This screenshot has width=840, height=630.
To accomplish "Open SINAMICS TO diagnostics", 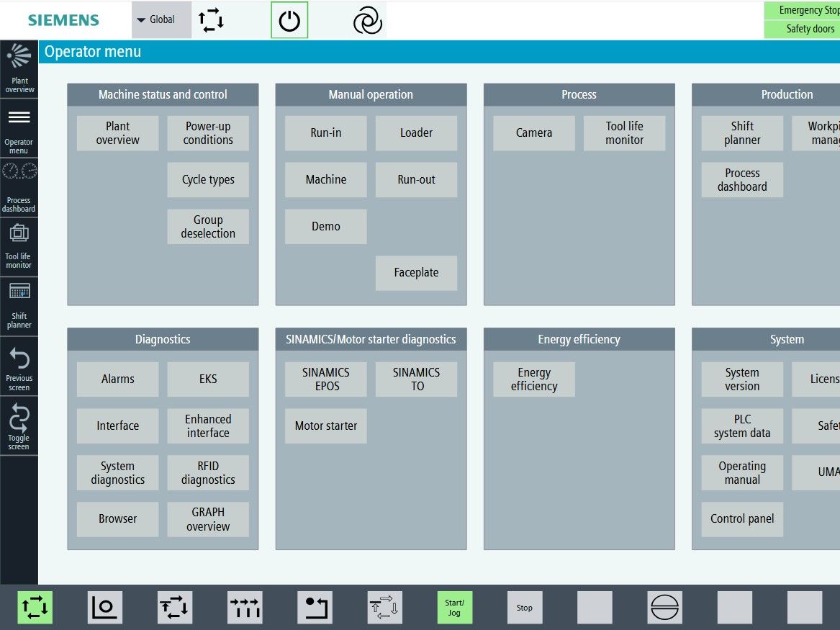I will point(416,379).
